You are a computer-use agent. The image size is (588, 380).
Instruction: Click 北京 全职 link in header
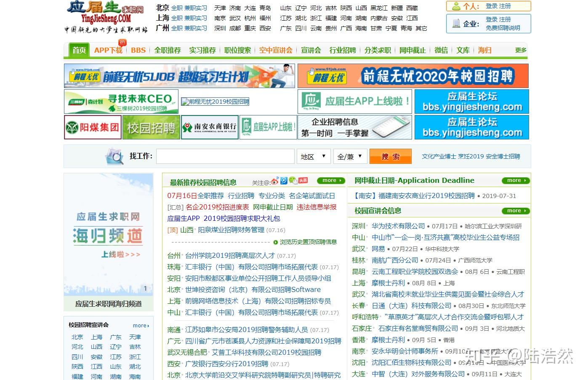coord(177,8)
